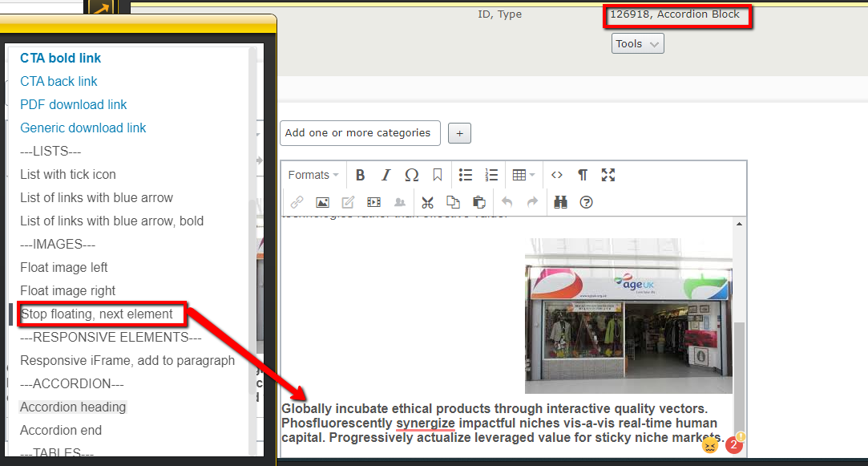Open the table dropdown in the toolbar

(523, 175)
